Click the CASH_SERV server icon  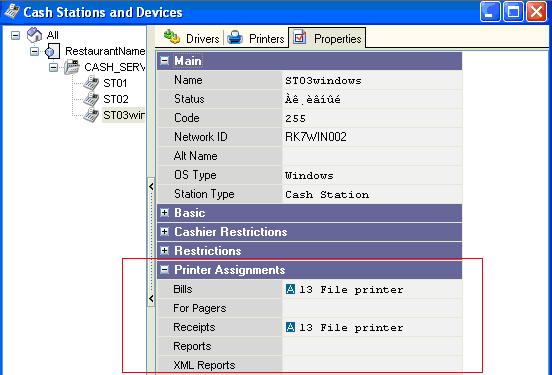72,67
